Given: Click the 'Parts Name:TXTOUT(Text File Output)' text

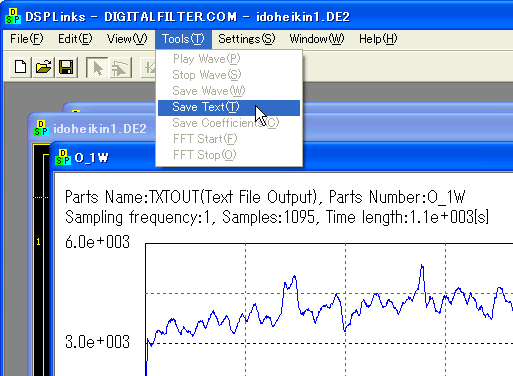Looking at the screenshot, I should pyautogui.click(x=191, y=197).
